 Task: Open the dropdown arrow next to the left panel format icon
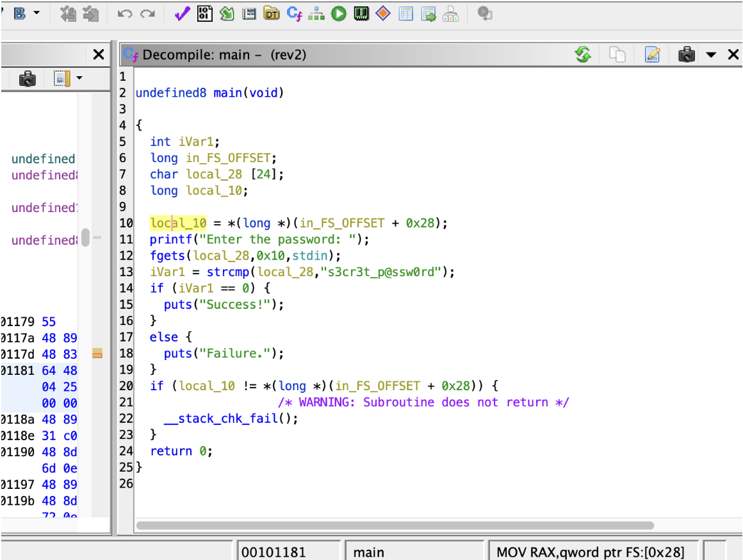[x=79, y=78]
